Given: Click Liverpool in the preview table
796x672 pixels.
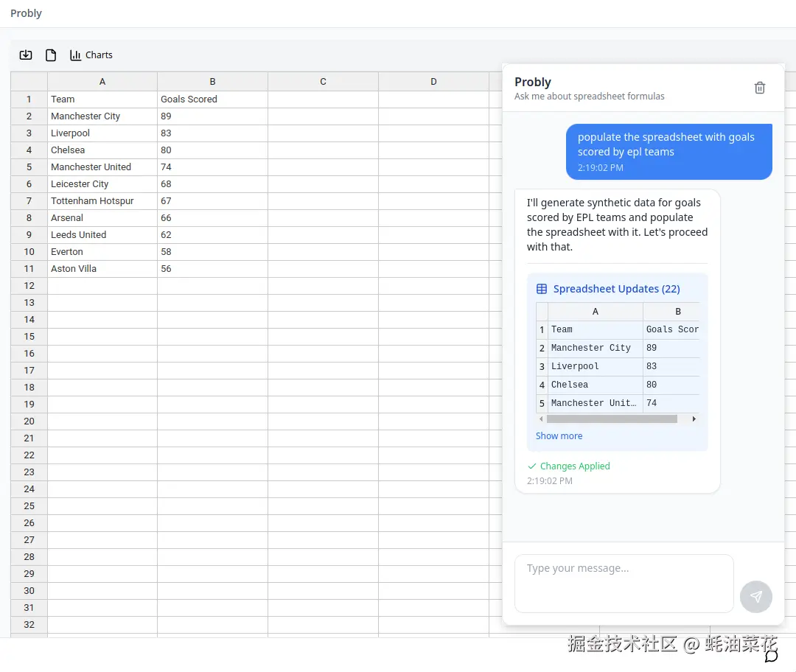Looking at the screenshot, I should click(595, 366).
